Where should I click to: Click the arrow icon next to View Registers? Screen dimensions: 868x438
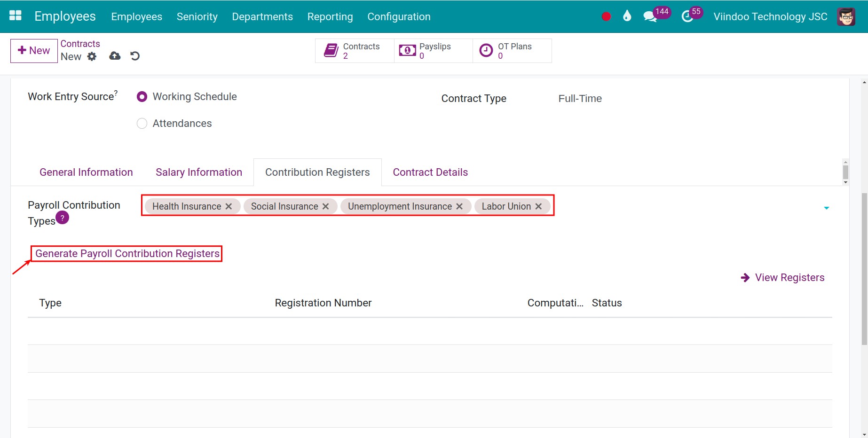click(x=745, y=278)
